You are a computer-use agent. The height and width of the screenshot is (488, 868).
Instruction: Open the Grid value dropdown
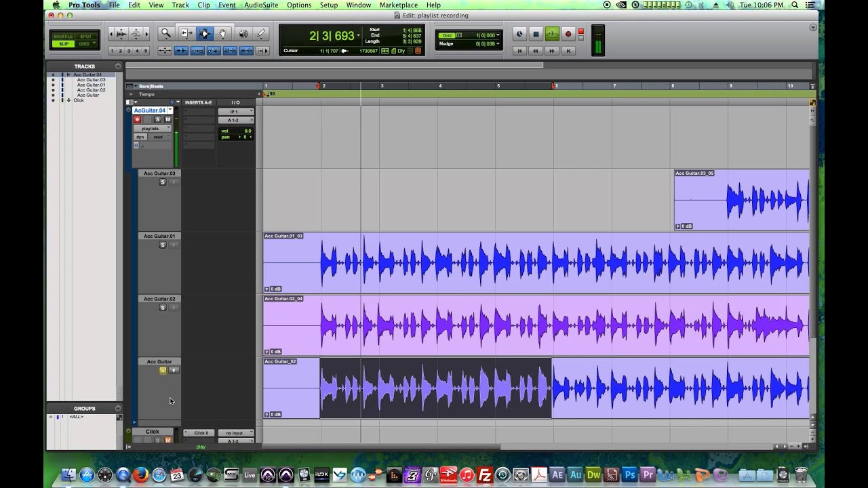pos(498,35)
